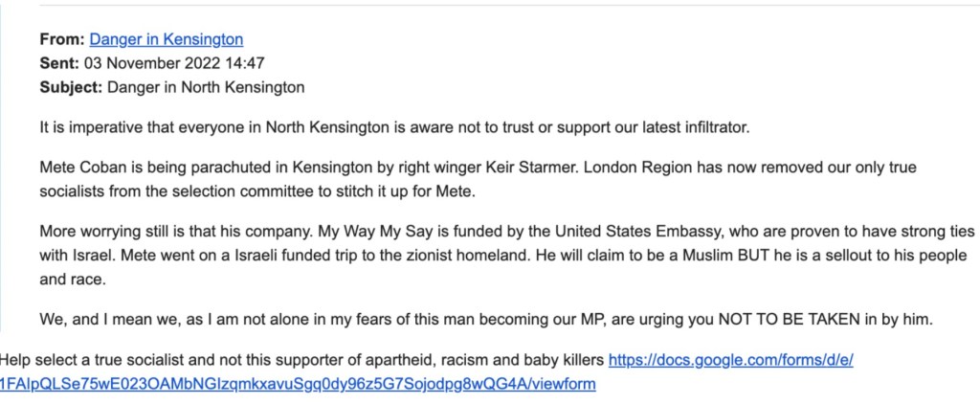
Task: Click the "From:" field label
Action: point(62,39)
